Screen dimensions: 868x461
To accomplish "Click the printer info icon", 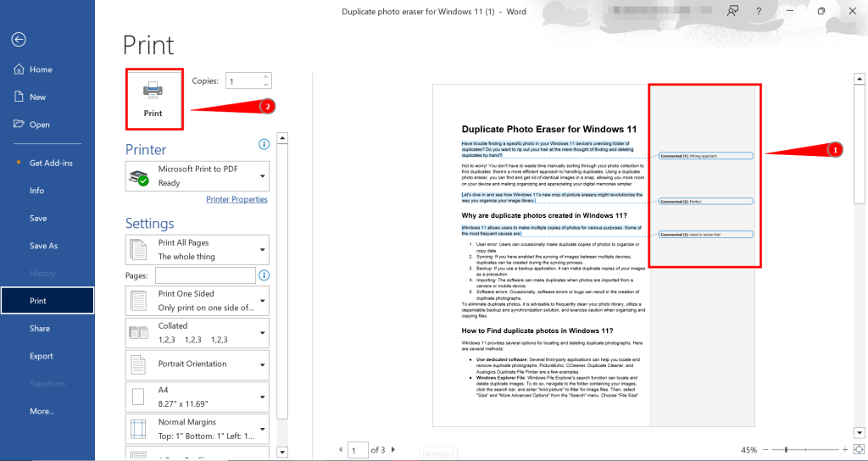I will click(x=264, y=144).
